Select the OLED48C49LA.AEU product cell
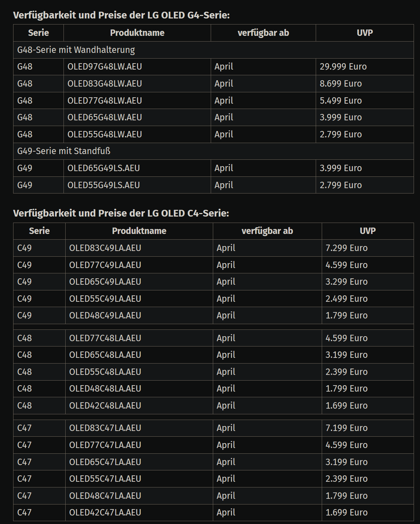Screen dimensions: 420x524 click(139, 316)
